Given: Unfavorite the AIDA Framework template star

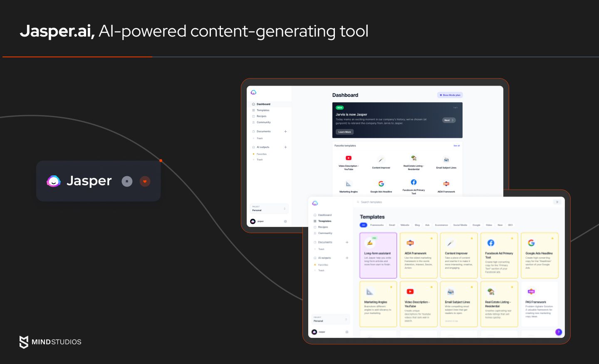Looking at the screenshot, I should (x=431, y=239).
